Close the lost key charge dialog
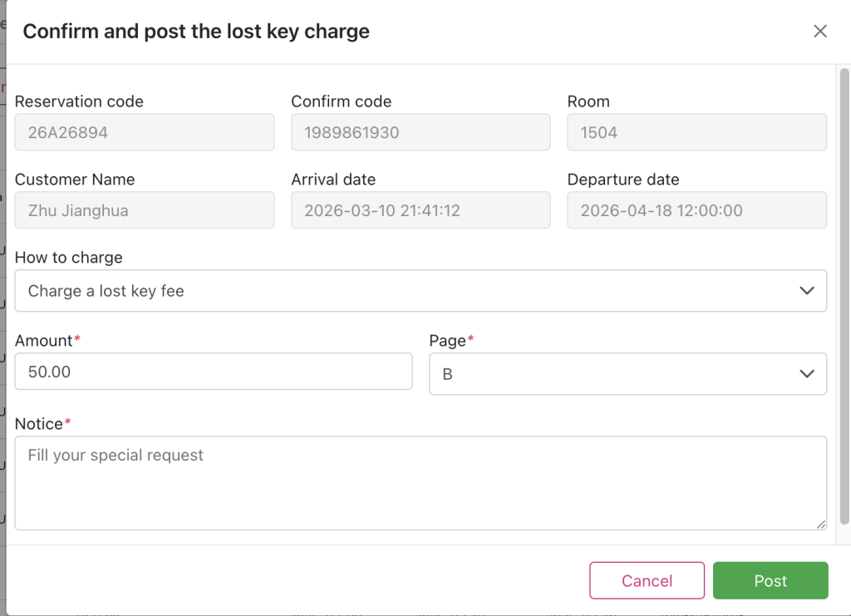Image resolution: width=851 pixels, height=616 pixels. tap(819, 32)
